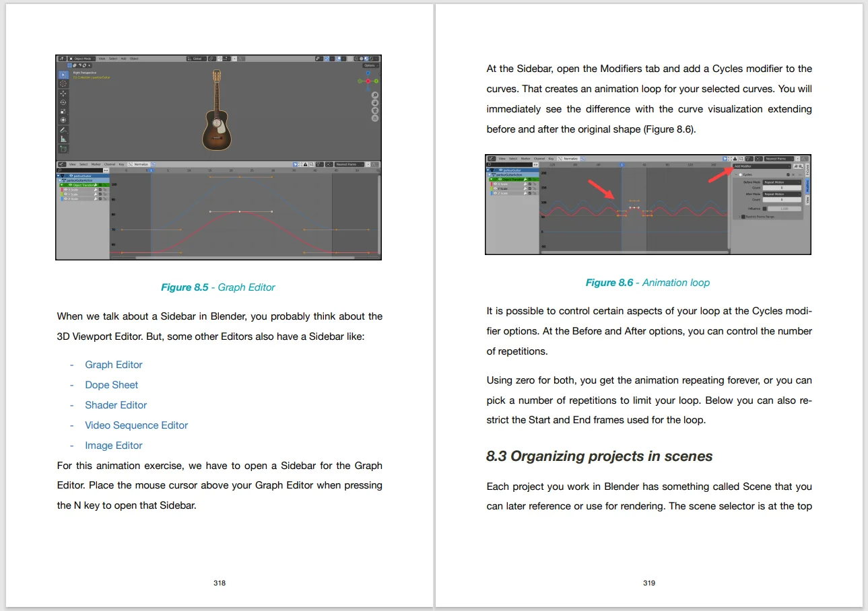Click the Options button in the viewport corner
This screenshot has height=611, width=868.
pos(370,65)
